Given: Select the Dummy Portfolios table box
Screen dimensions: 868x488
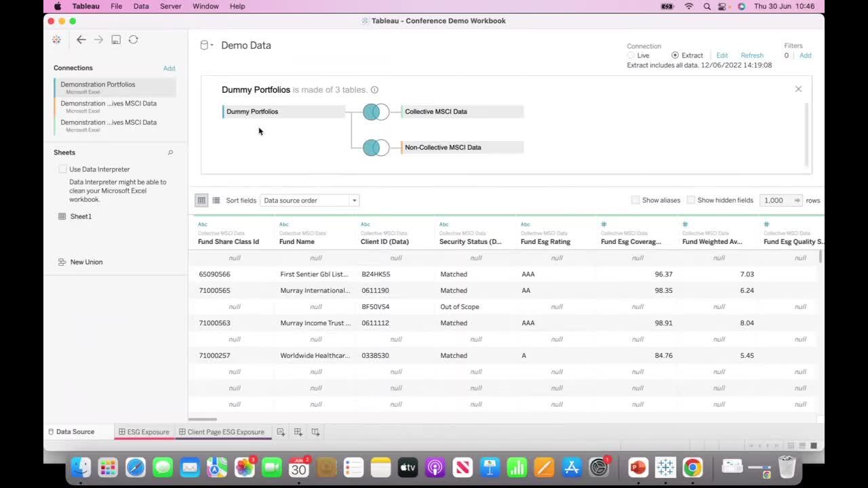Looking at the screenshot, I should point(283,112).
